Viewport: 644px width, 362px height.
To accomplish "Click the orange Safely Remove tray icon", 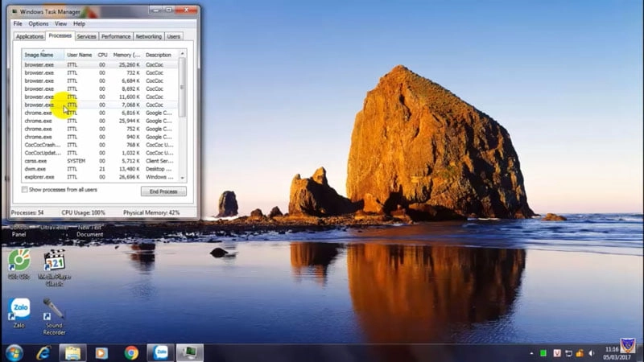I will 580,353.
